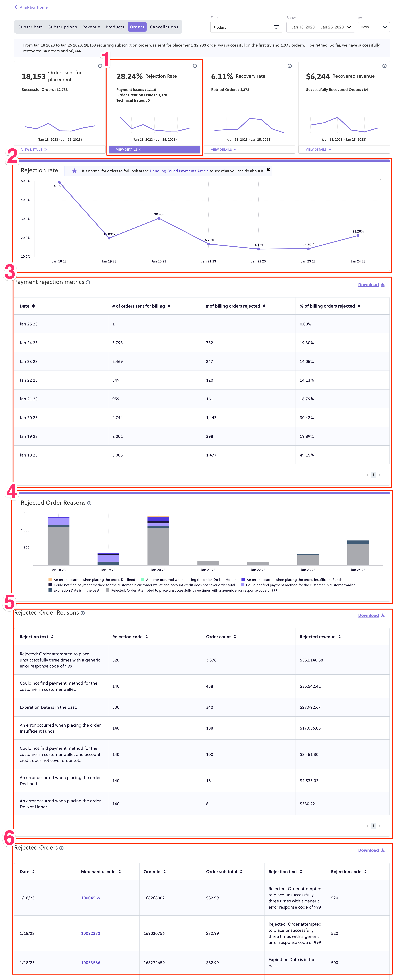
Task: Download Payment rejection metrics table
Action: 371,285
